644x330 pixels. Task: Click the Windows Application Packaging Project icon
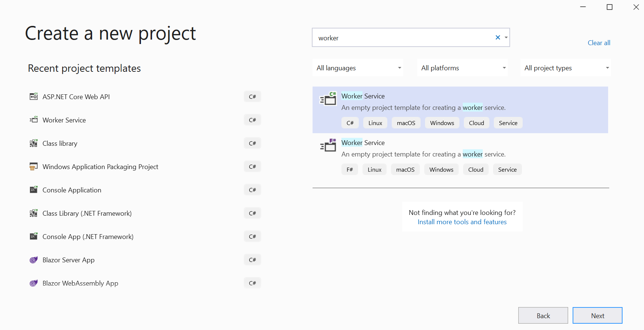pos(34,166)
